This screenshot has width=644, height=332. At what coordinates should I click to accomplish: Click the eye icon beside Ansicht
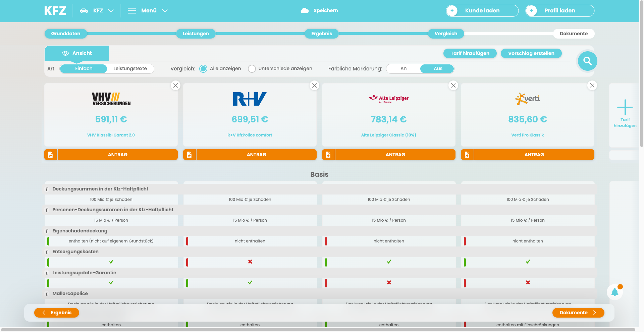click(65, 53)
